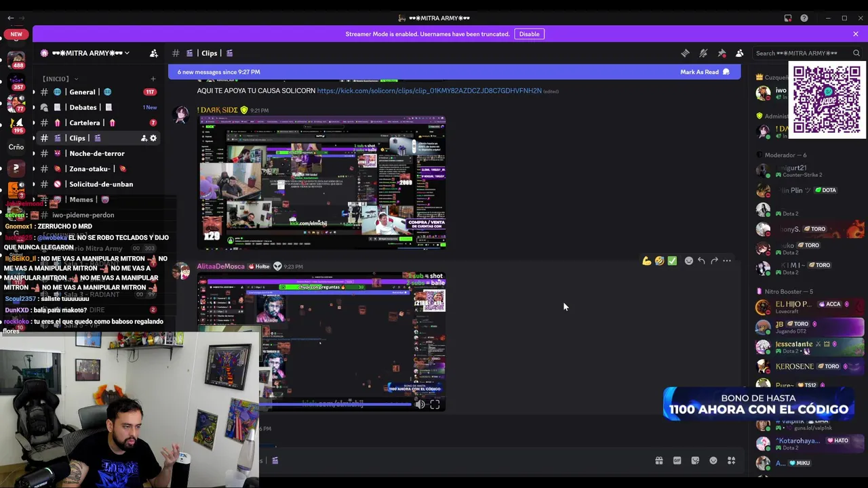The image size is (868, 488).
Task: React with flexed bicep emoji
Action: click(x=646, y=261)
